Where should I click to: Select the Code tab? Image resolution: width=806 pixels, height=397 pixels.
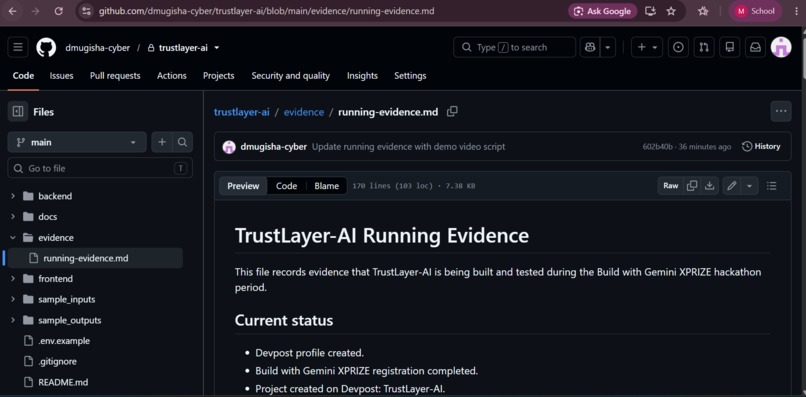pyautogui.click(x=23, y=76)
